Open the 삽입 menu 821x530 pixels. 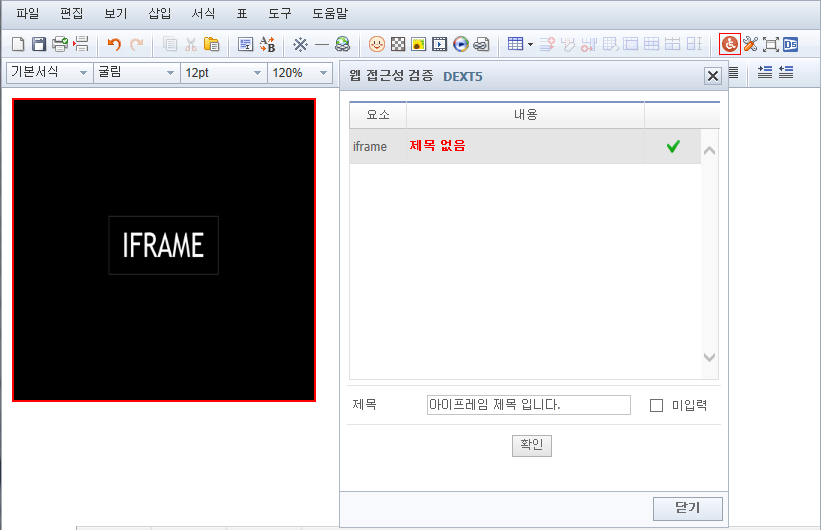pyautogui.click(x=160, y=14)
